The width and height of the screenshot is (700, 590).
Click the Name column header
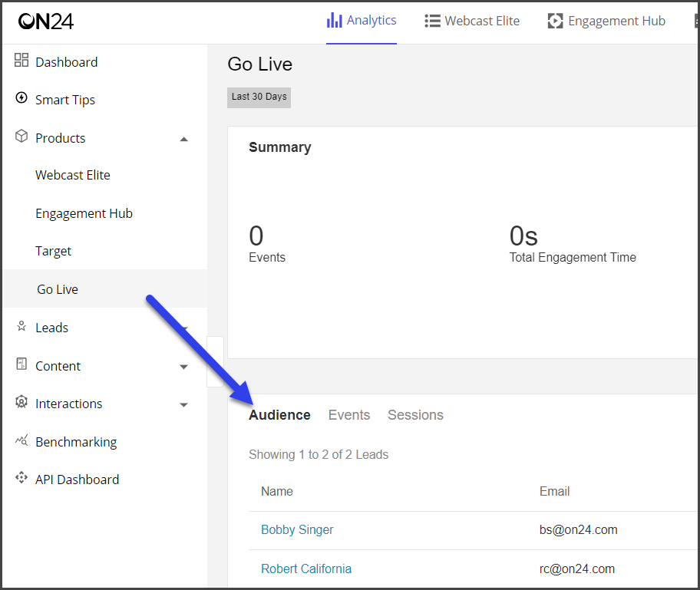point(277,491)
